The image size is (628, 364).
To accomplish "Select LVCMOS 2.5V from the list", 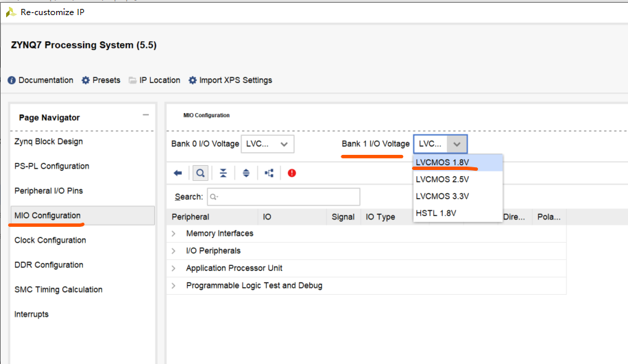I will [x=442, y=180].
